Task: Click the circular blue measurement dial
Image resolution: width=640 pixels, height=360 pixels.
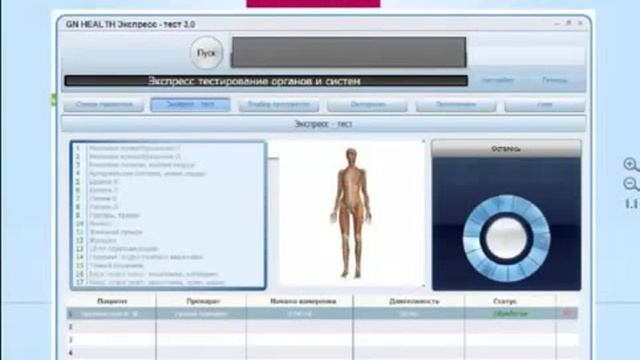Action: coord(507,238)
